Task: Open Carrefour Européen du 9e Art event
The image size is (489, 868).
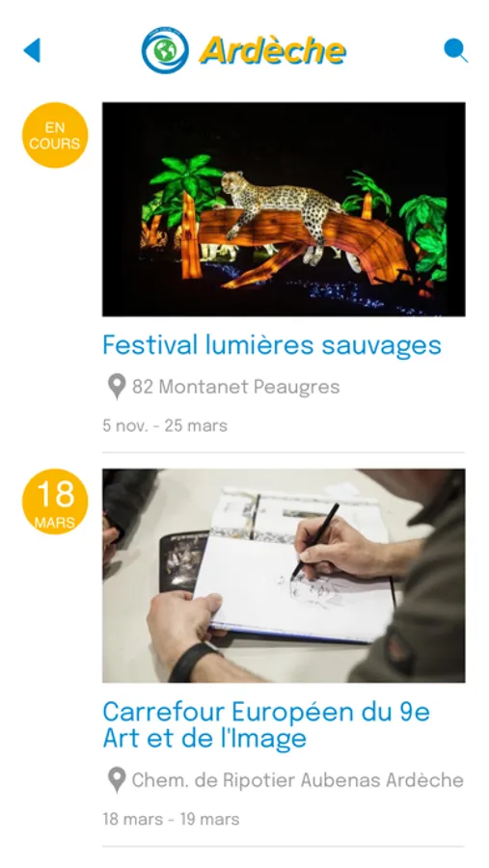Action: pyautogui.click(x=266, y=724)
